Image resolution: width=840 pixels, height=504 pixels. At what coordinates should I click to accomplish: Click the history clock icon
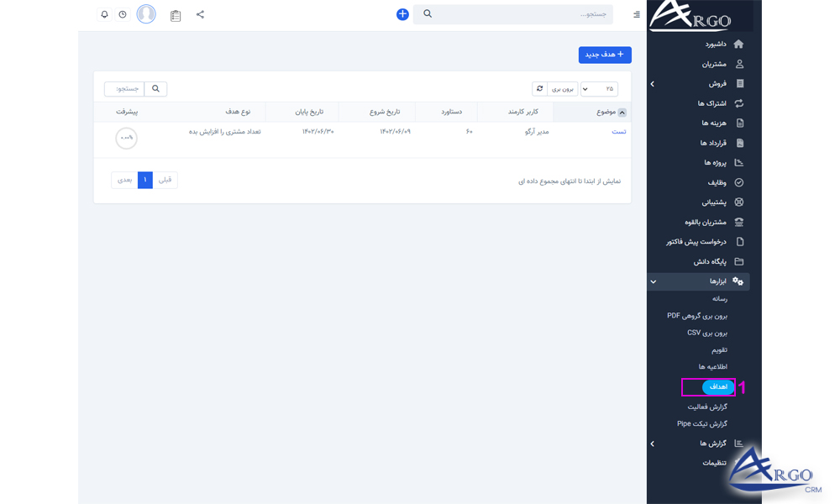click(123, 14)
